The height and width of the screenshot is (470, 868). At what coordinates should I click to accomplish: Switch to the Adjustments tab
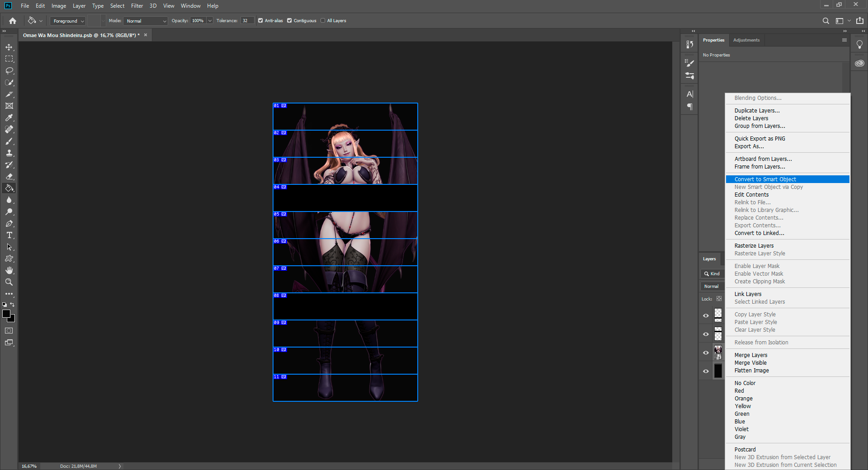[746, 40]
